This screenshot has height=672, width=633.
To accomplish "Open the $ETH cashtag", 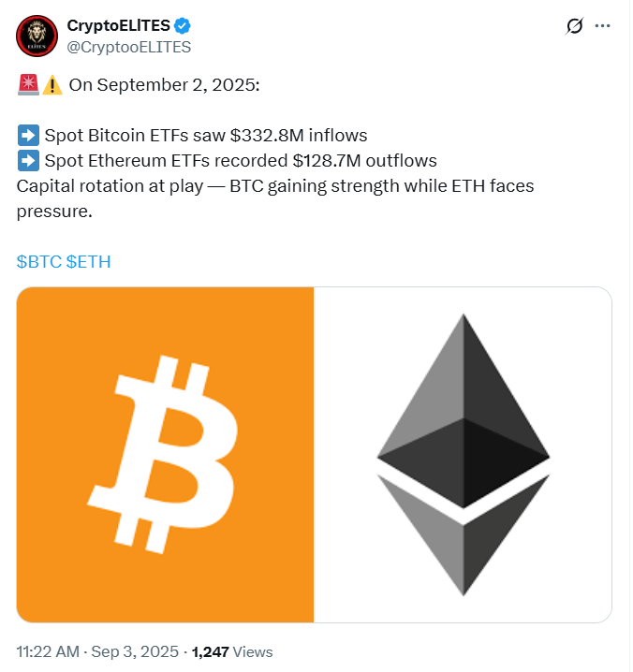I will 88,261.
